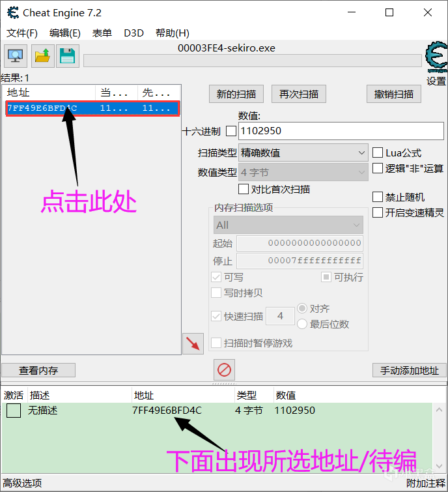Open the 数值类型 4字节 dropdown

pos(303,173)
